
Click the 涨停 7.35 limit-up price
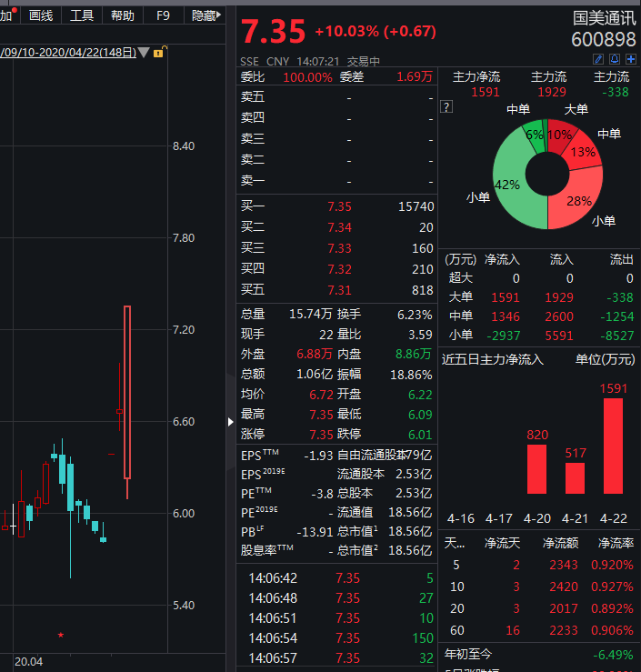[x=321, y=435]
